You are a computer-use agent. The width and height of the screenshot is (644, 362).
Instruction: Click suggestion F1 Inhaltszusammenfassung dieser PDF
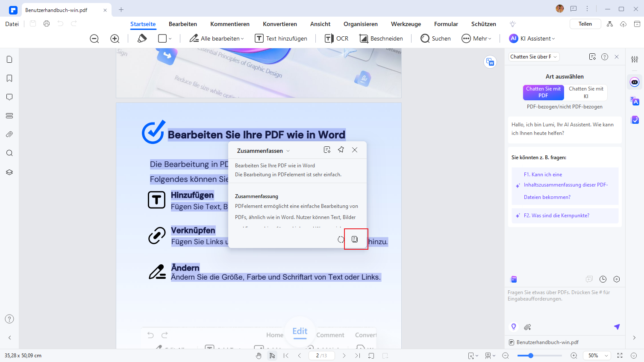pos(565,186)
